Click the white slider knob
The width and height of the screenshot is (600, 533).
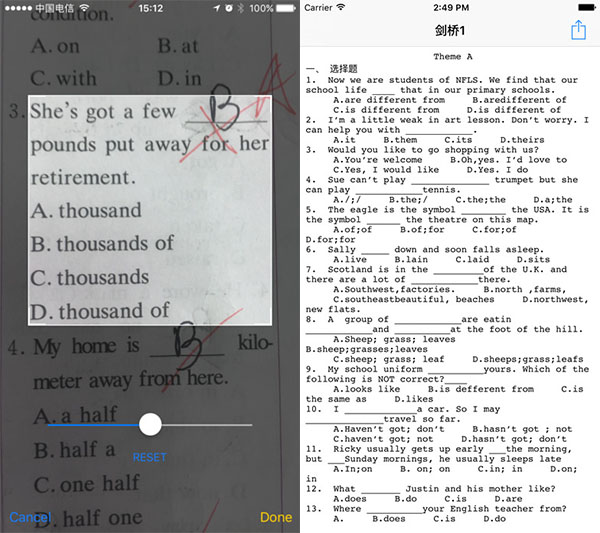pyautogui.click(x=150, y=425)
